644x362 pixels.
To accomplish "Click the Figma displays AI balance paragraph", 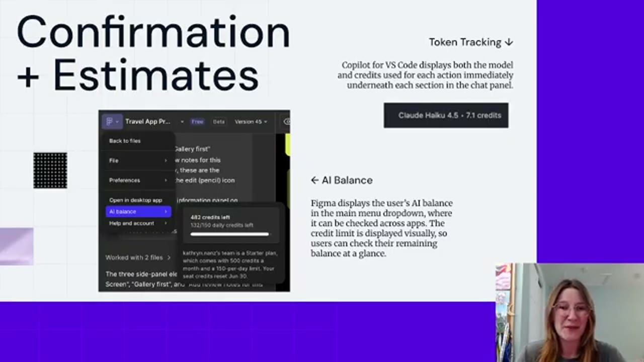I will 382,228.
